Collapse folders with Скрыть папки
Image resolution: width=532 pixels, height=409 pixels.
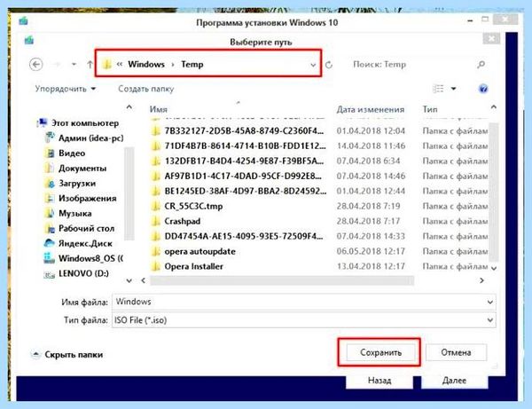point(66,355)
